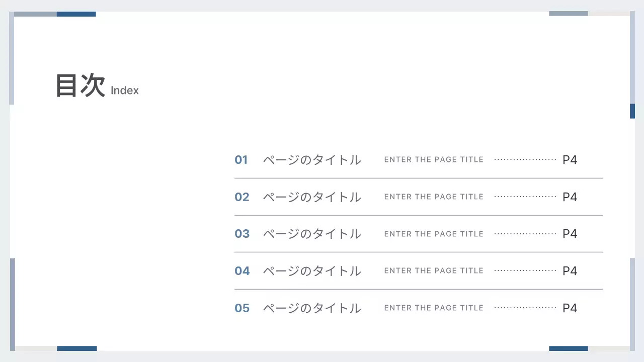Click the dark blue bar at bottom-right corner
The width and height of the screenshot is (644, 362).
(x=568, y=348)
